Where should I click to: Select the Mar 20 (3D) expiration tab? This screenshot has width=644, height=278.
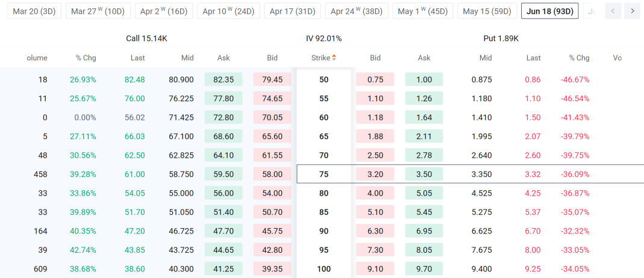[x=34, y=11]
